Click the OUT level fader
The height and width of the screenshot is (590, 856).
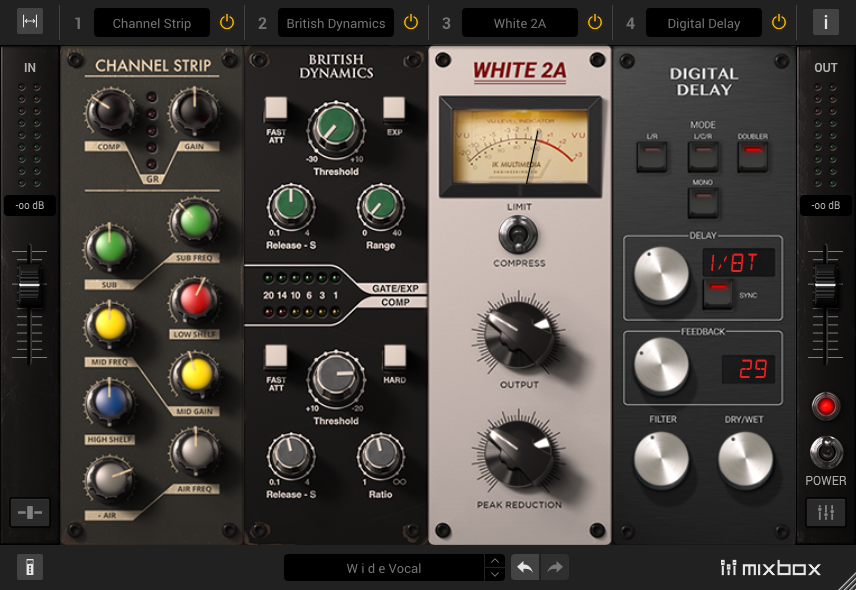(x=825, y=284)
